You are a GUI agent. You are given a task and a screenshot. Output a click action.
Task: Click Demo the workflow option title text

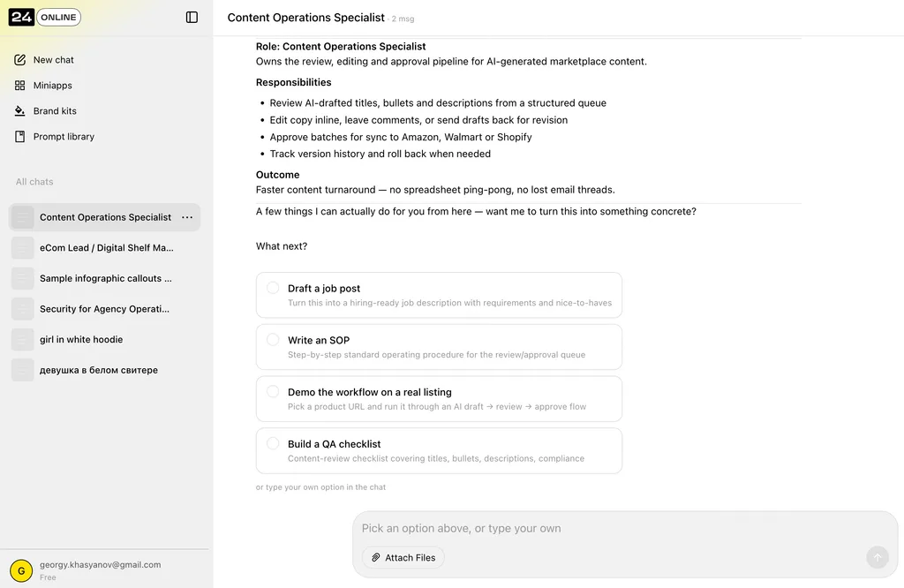click(x=370, y=392)
